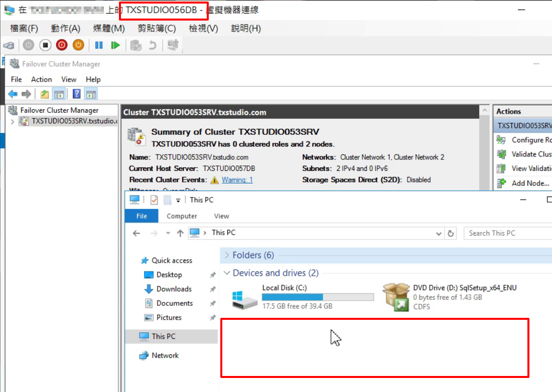Open Customize Quick Access Toolbar dropdown
The image size is (552, 392).
(x=178, y=201)
